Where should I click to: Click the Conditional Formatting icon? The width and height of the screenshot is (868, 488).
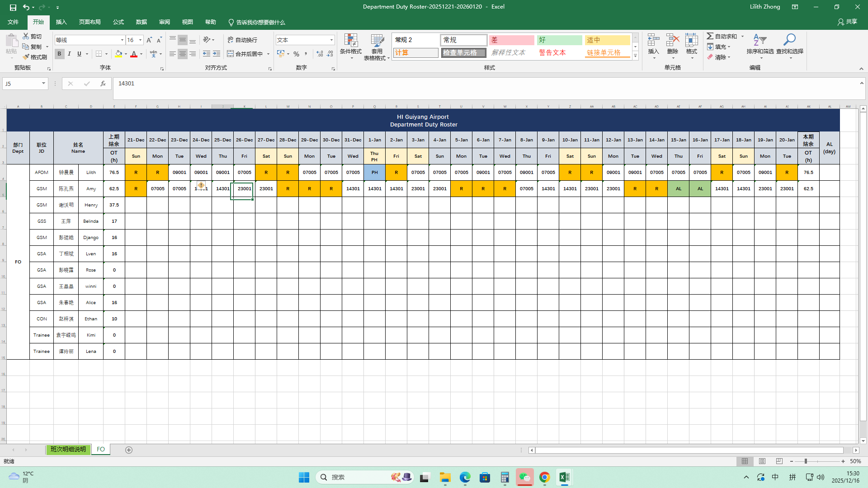tap(350, 42)
